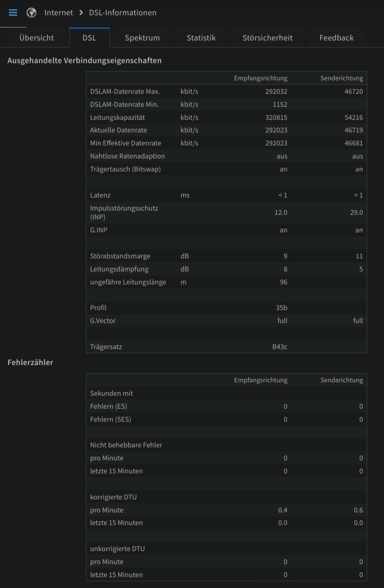Switch to the Übersicht tab
Screen dimensions: 384x588
pos(36,37)
